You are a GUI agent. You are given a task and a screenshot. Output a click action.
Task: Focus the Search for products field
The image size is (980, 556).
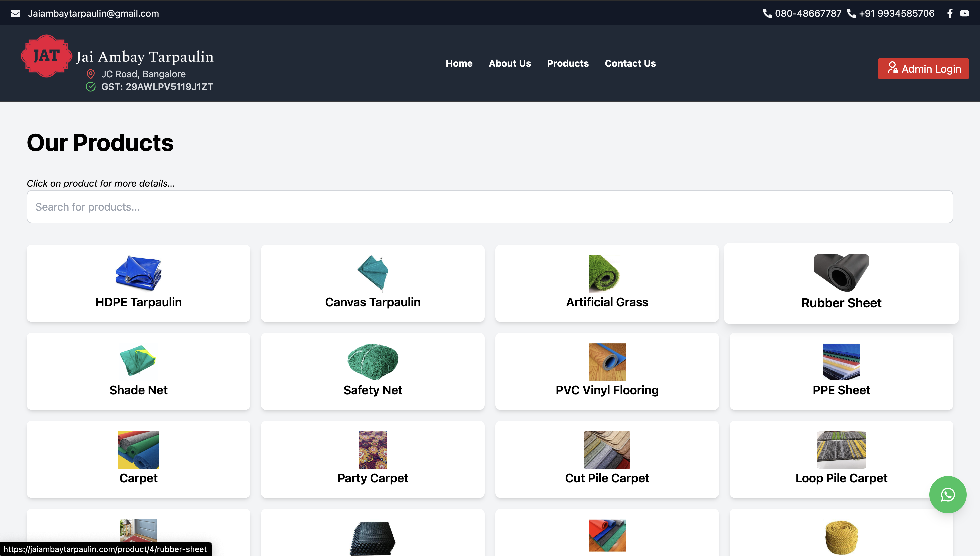[490, 207]
